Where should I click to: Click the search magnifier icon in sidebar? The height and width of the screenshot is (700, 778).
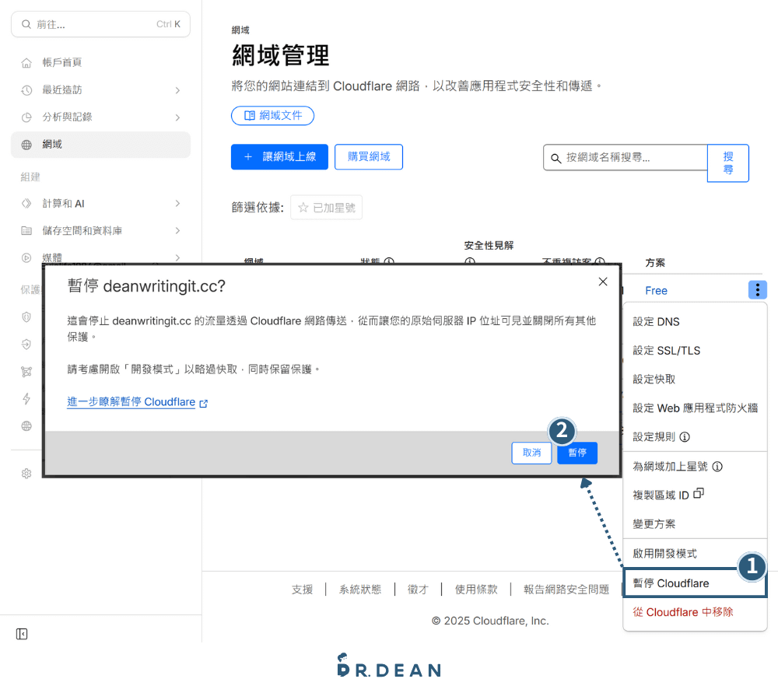(26, 24)
